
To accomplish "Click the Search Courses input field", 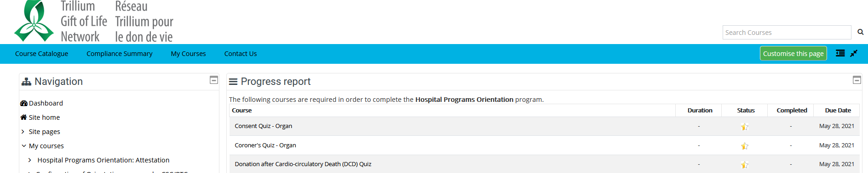I will pyautogui.click(x=787, y=32).
